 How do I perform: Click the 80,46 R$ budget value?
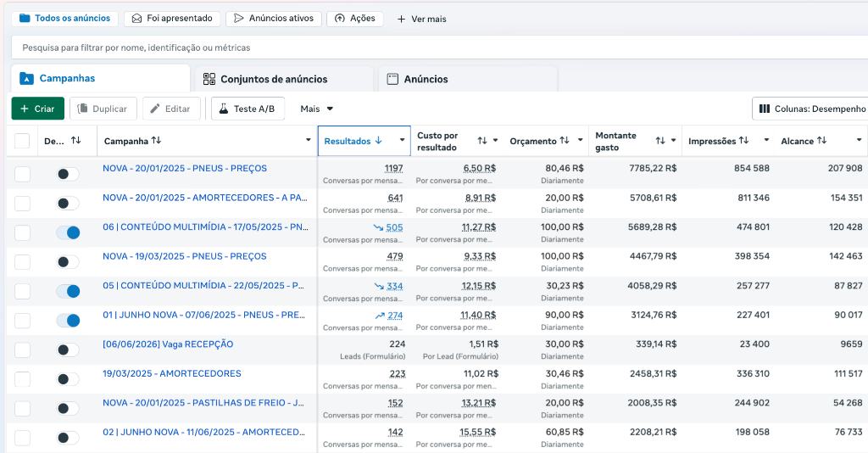coord(564,168)
